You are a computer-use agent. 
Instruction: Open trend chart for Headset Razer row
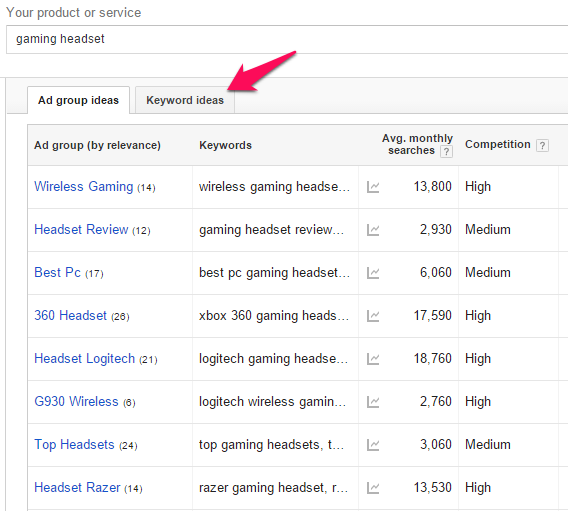point(373,488)
